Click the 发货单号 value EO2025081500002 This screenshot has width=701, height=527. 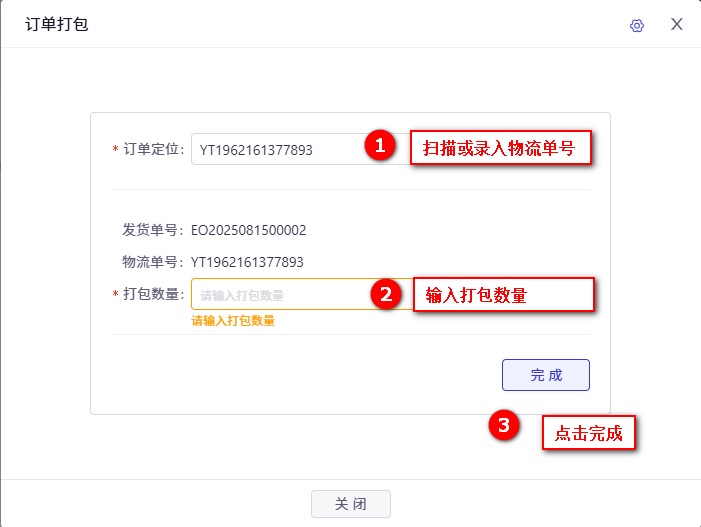coord(249,230)
